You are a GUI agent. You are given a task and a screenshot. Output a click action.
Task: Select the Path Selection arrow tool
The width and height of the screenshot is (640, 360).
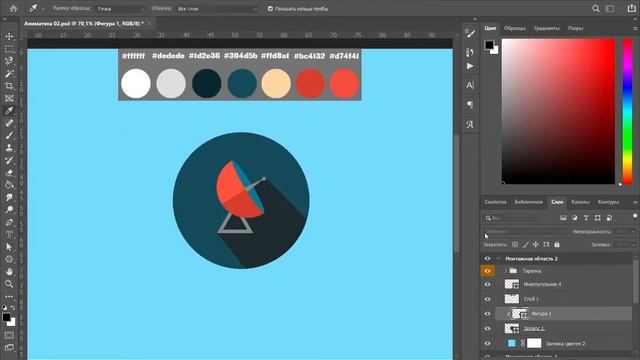tap(9, 247)
